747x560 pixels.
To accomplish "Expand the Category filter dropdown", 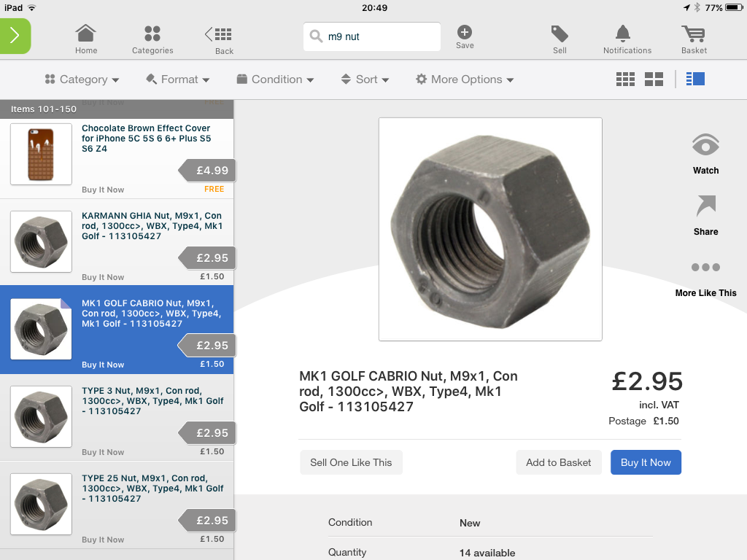I will (x=82, y=79).
